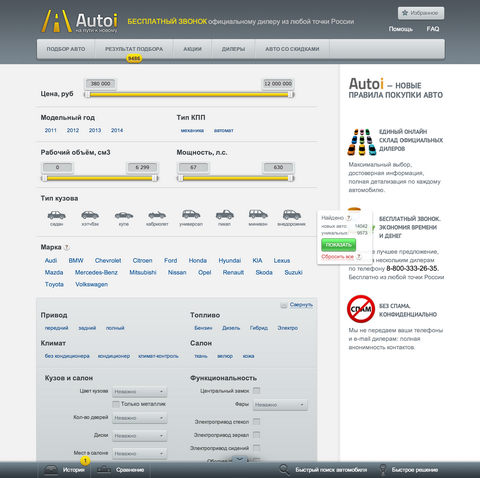Image resolution: width=480 pixels, height=478 pixels.
Task: Open the Помощь help link
Action: click(x=400, y=29)
